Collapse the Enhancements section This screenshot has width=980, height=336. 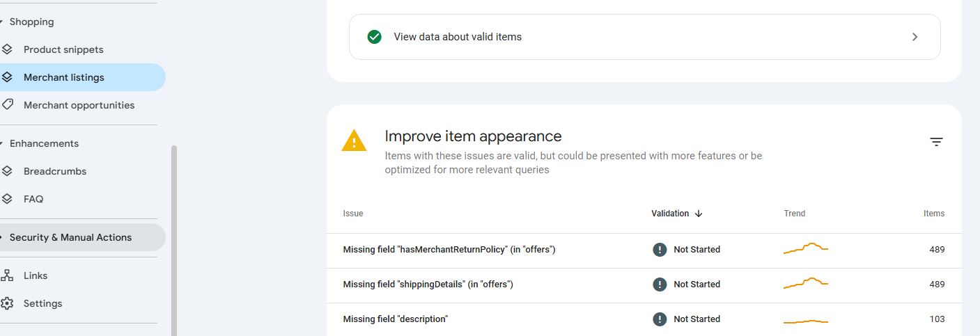point(2,143)
